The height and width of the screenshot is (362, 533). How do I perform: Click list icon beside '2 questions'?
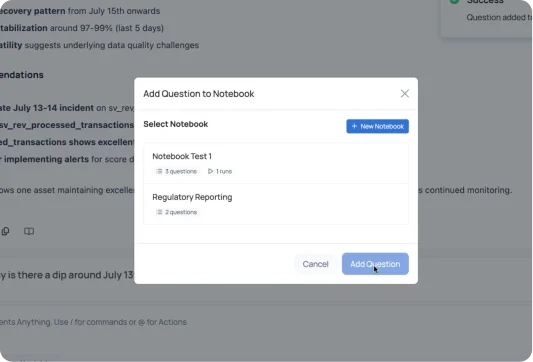pos(159,212)
